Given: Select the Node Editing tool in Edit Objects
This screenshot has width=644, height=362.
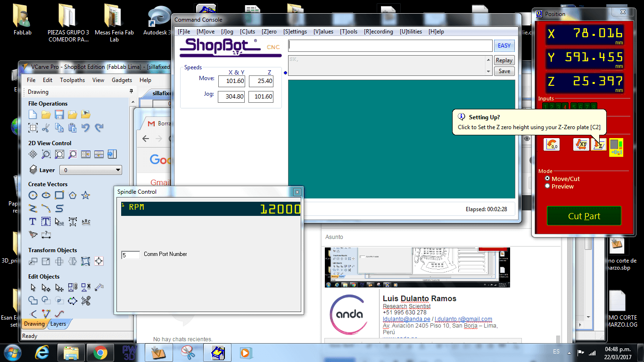Looking at the screenshot, I should pyautogui.click(x=46, y=288).
